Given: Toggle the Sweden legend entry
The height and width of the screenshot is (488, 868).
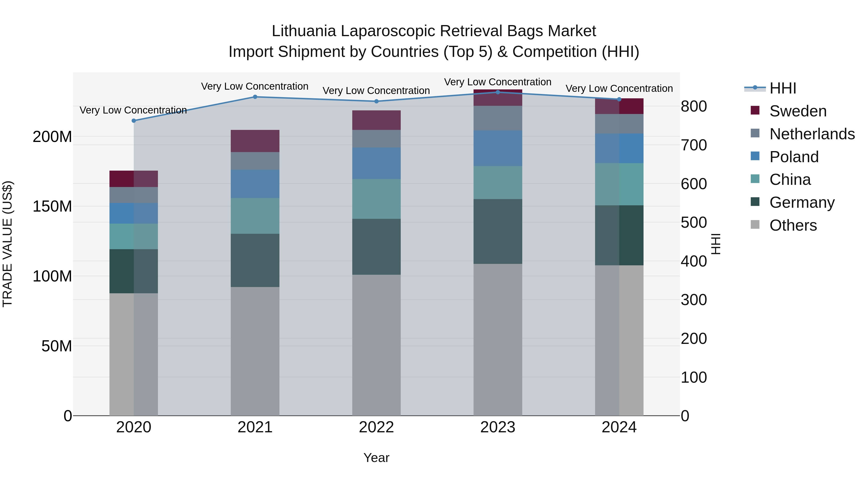Looking at the screenshot, I should [x=788, y=111].
